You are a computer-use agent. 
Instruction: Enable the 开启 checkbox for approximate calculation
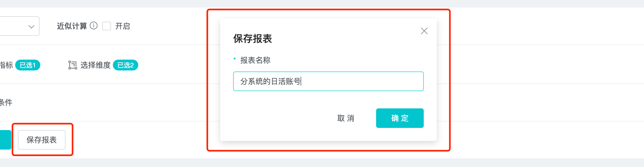[107, 26]
